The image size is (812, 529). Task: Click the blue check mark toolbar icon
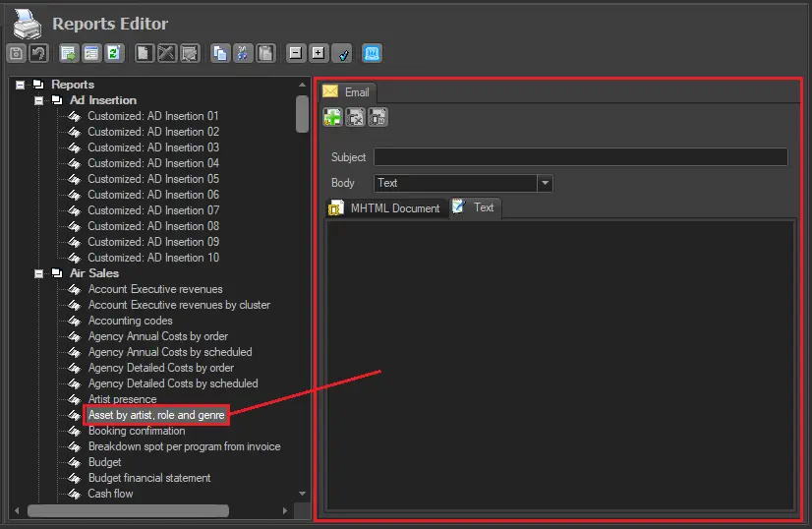[x=342, y=53]
